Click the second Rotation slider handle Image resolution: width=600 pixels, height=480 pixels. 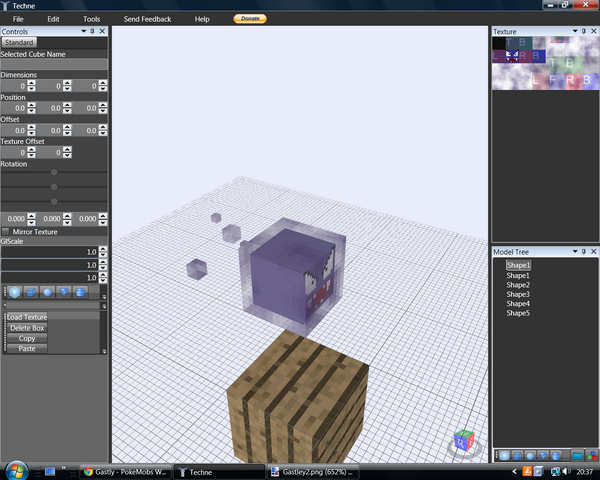54,187
